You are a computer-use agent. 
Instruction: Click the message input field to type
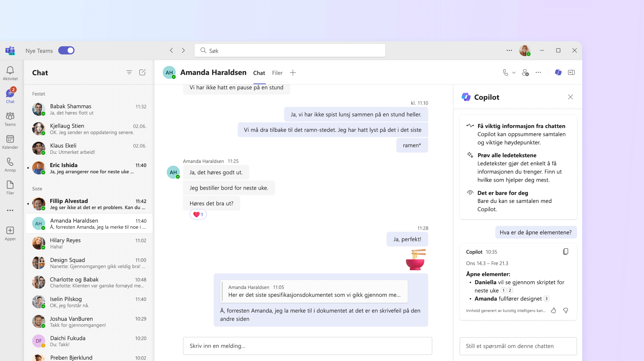point(308,346)
